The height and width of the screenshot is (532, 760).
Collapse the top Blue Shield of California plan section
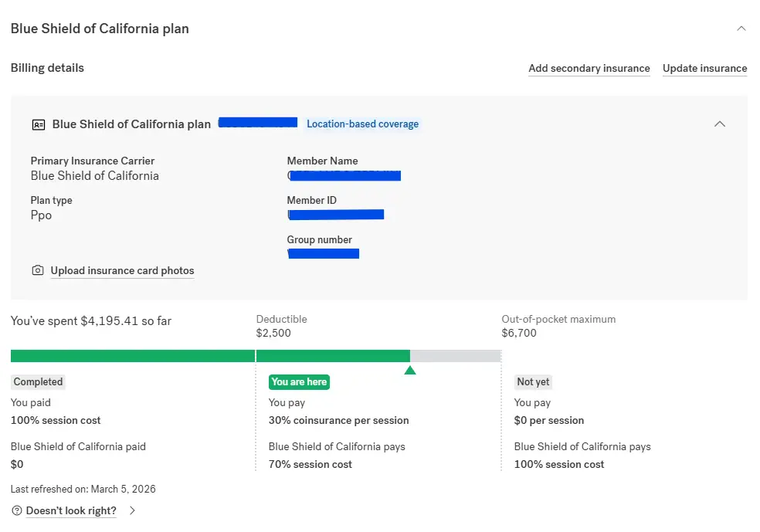pos(741,29)
